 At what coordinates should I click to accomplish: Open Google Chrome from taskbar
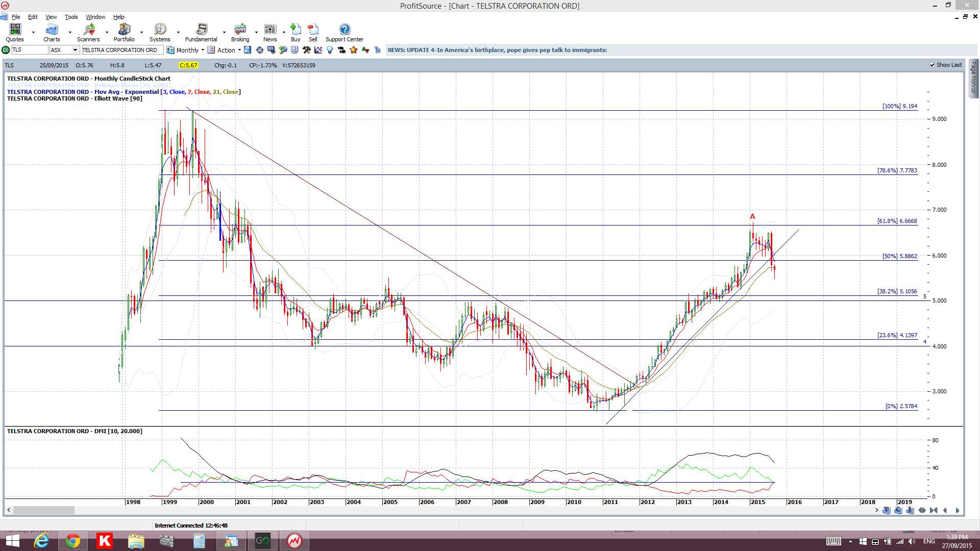click(72, 541)
